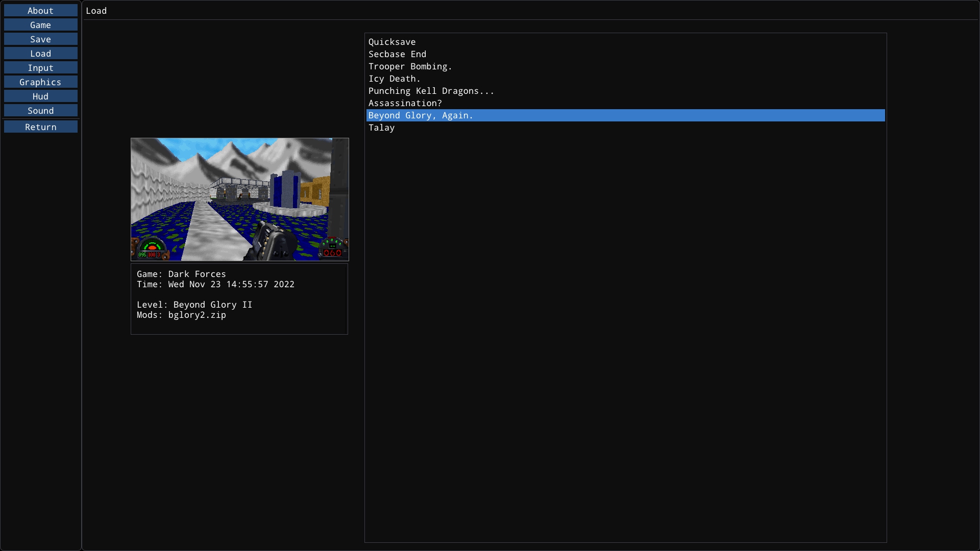980x551 pixels.
Task: Open the About menu section
Action: point(40,10)
